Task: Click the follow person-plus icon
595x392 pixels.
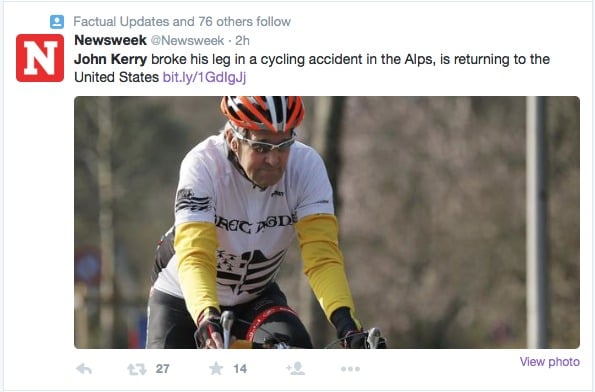Action: tap(296, 368)
